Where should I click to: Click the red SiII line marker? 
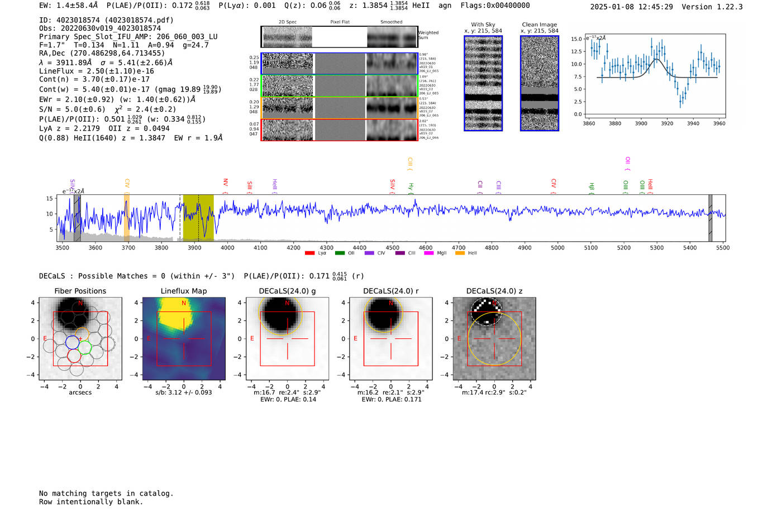pyautogui.click(x=250, y=187)
